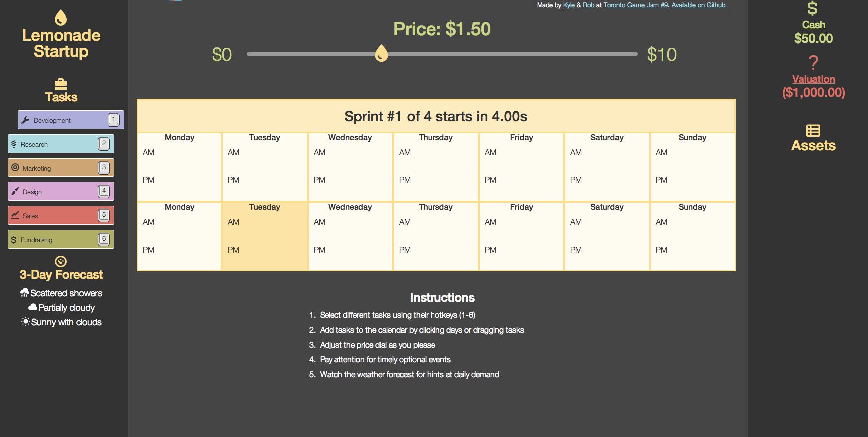
Task: Open Kyle's author link
Action: (569, 5)
